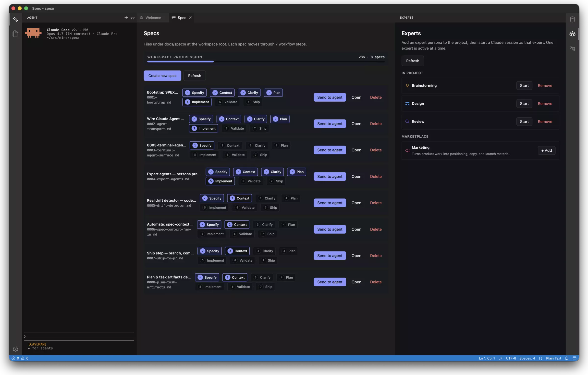Open the bottom icon in right sidebar
This screenshot has height=375, width=588.
tap(572, 48)
